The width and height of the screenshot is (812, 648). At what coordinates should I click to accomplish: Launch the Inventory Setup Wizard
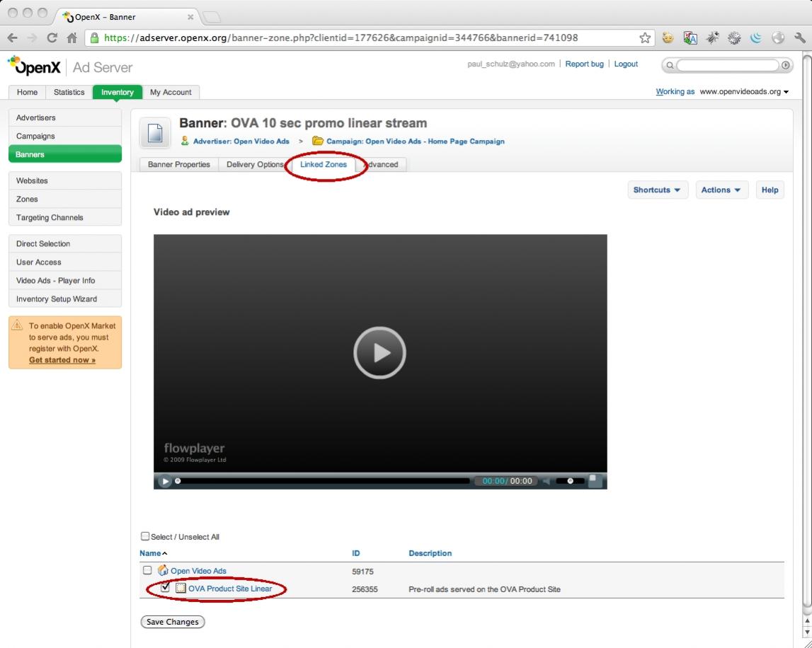coord(65,299)
